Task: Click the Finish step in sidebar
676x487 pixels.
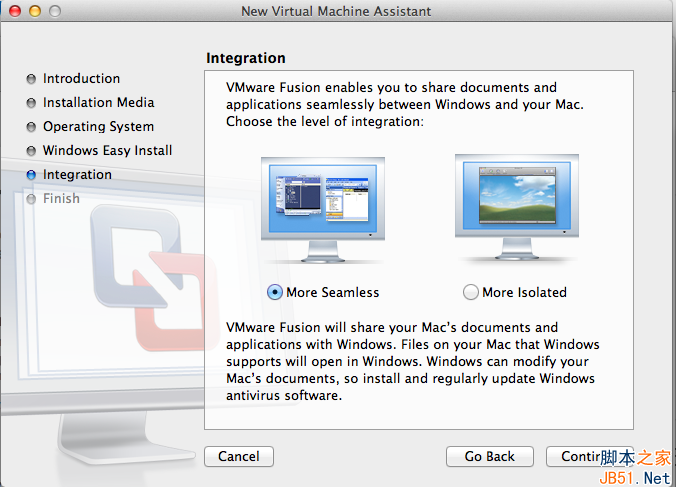Action: coord(61,198)
